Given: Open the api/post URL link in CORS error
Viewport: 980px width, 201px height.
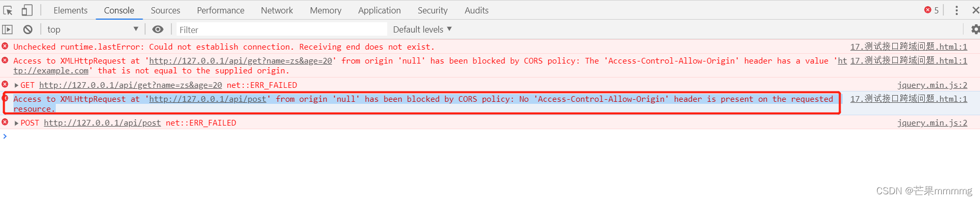Looking at the screenshot, I should [208, 99].
